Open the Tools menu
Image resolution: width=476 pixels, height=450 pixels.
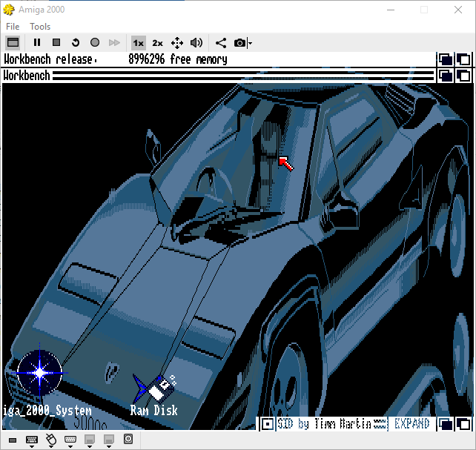click(40, 27)
